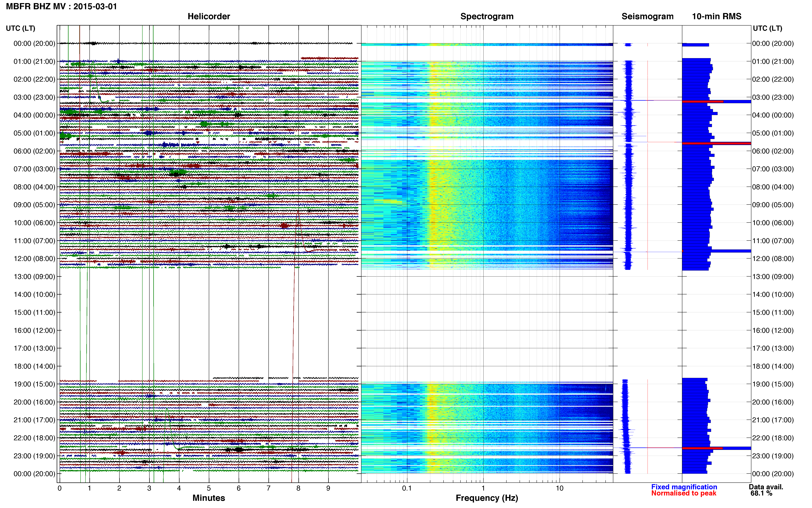Screen dimensions: 812x508
Task: Click the left '23:00 (19:00)' time label
Action: (x=34, y=456)
